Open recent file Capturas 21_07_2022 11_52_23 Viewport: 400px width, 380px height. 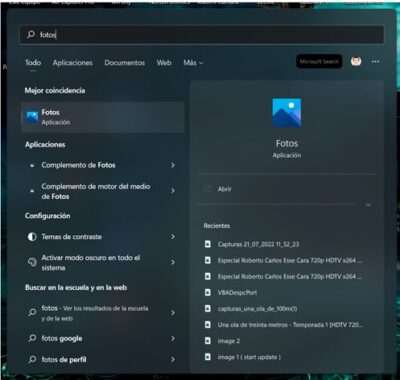[x=258, y=244]
